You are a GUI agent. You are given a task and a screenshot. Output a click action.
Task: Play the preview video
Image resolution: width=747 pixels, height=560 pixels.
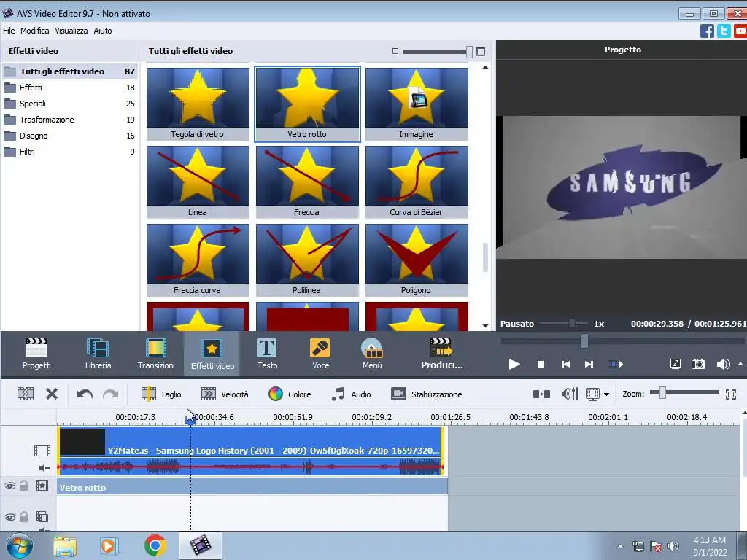click(x=514, y=365)
